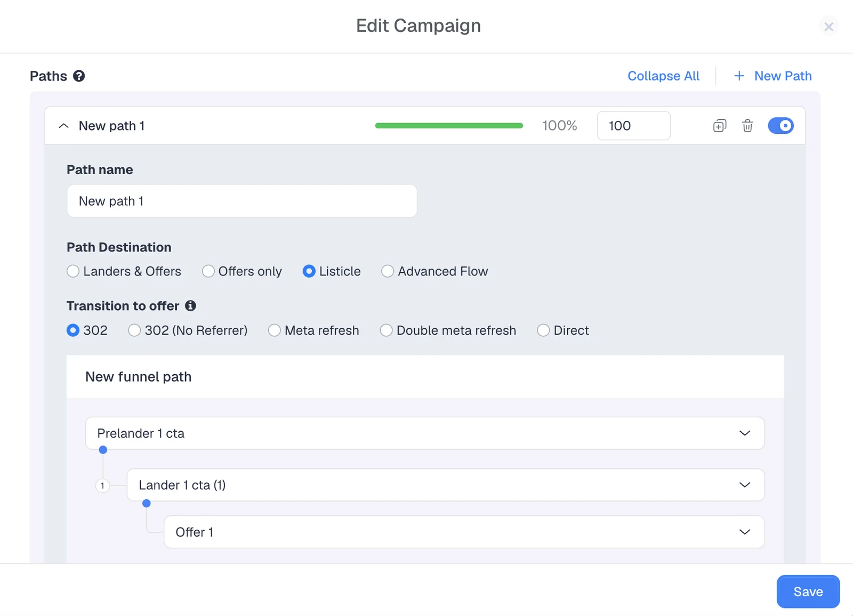This screenshot has width=853, height=616.
Task: Click Collapse All link
Action: (x=663, y=76)
